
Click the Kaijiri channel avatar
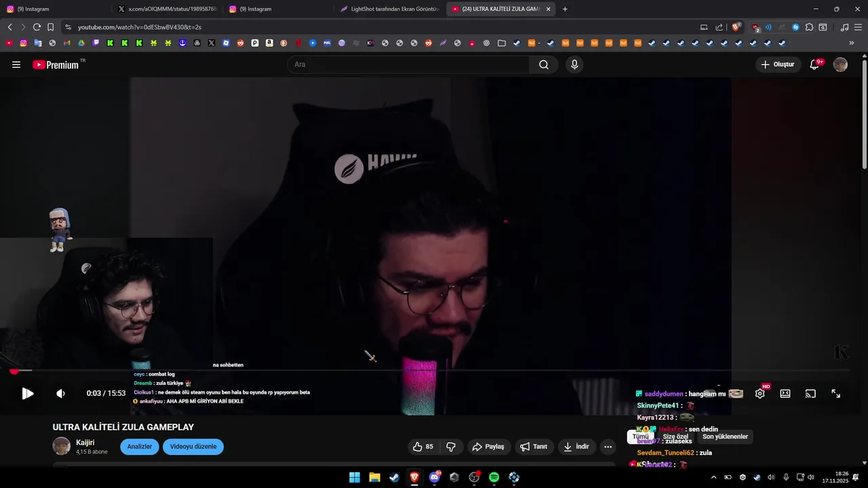coord(62,446)
